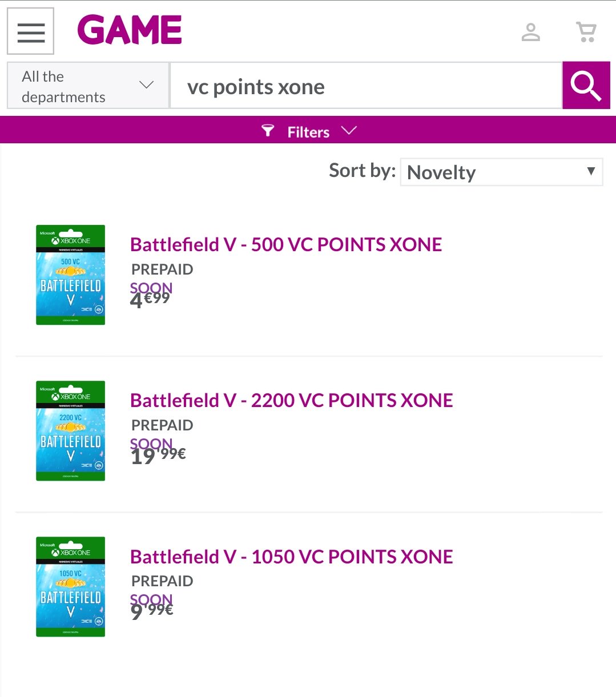Click the filter funnel icon
This screenshot has height=697, width=616.
(x=267, y=131)
